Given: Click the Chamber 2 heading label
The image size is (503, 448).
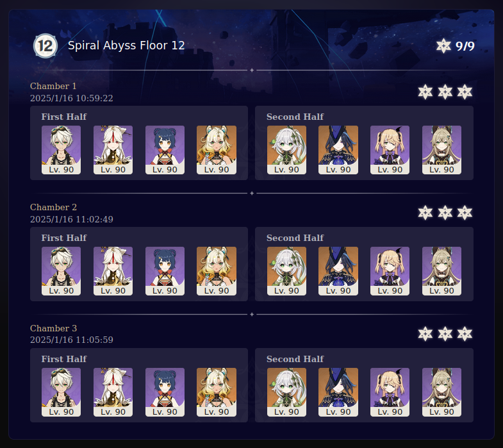Looking at the screenshot, I should 54,207.
